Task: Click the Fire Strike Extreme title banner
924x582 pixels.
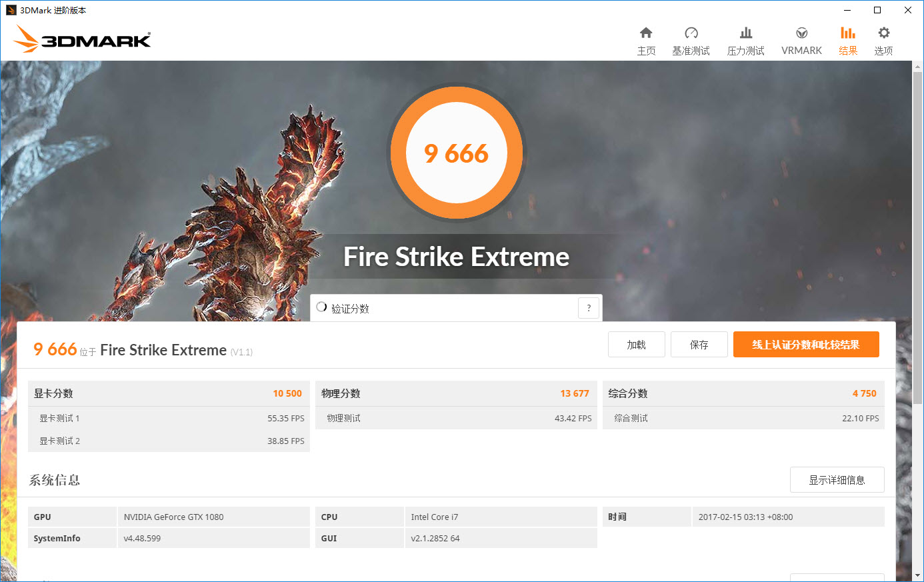Action: [456, 256]
